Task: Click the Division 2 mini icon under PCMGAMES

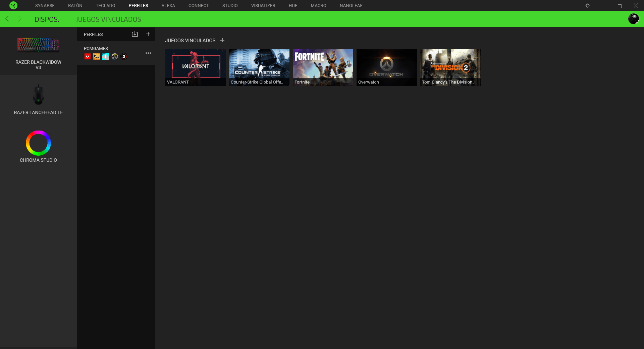Action: point(124,56)
